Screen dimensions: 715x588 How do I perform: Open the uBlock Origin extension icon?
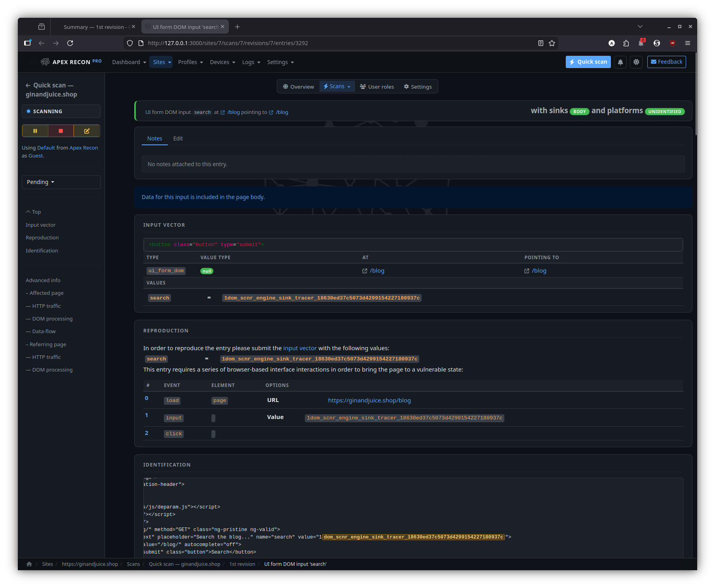point(672,43)
